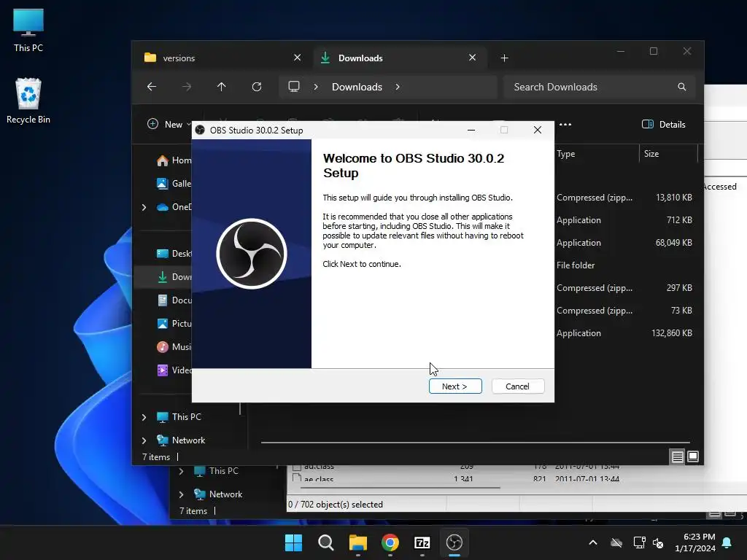
Task: Show hidden system tray icons
Action: (x=593, y=542)
